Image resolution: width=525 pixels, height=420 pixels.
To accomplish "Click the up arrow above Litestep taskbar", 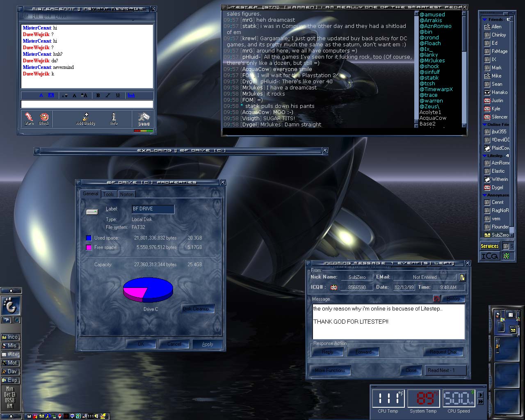I will click(x=11, y=291).
